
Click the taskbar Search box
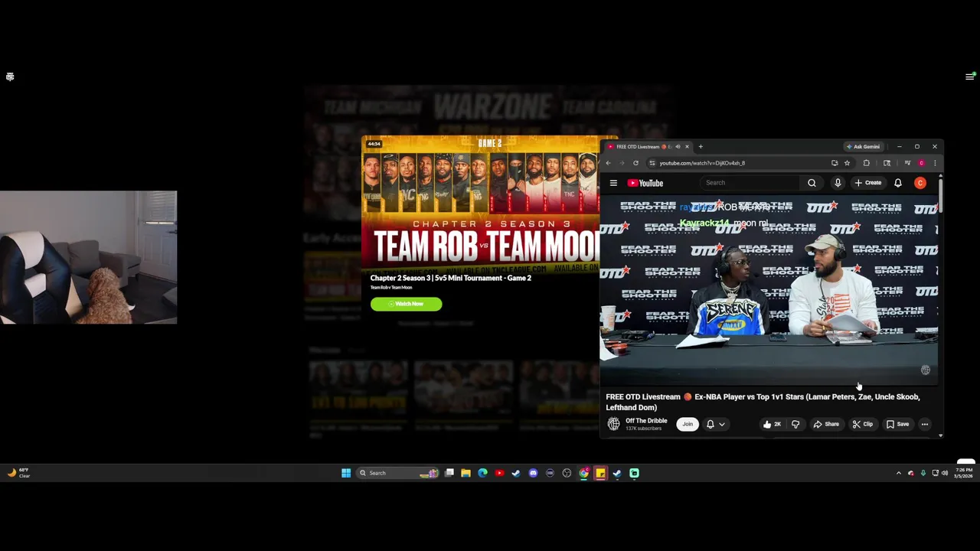coord(398,473)
